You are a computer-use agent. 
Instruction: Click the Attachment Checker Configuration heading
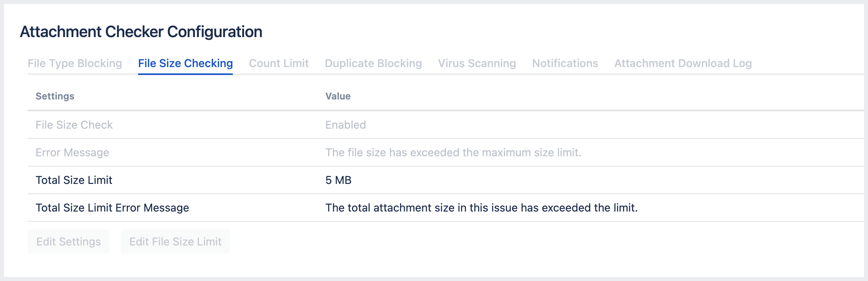tap(141, 32)
